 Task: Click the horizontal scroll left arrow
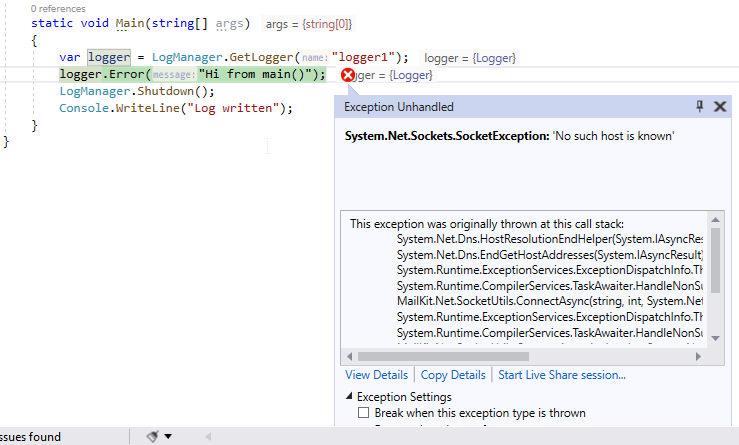tap(349, 356)
